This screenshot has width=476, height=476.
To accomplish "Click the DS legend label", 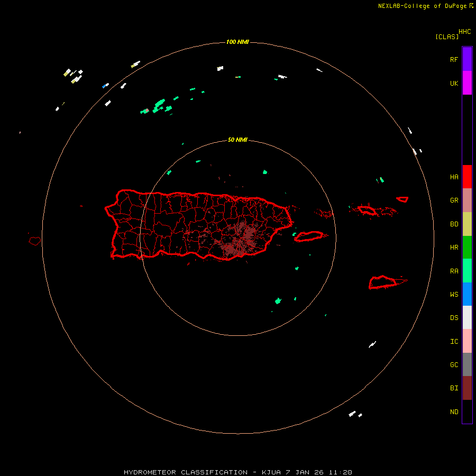I will 454,318.
